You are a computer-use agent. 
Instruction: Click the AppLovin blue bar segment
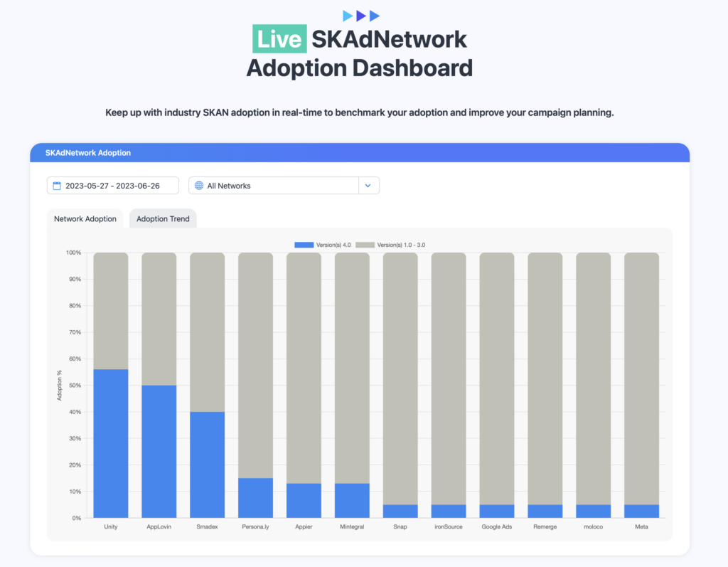coord(159,451)
